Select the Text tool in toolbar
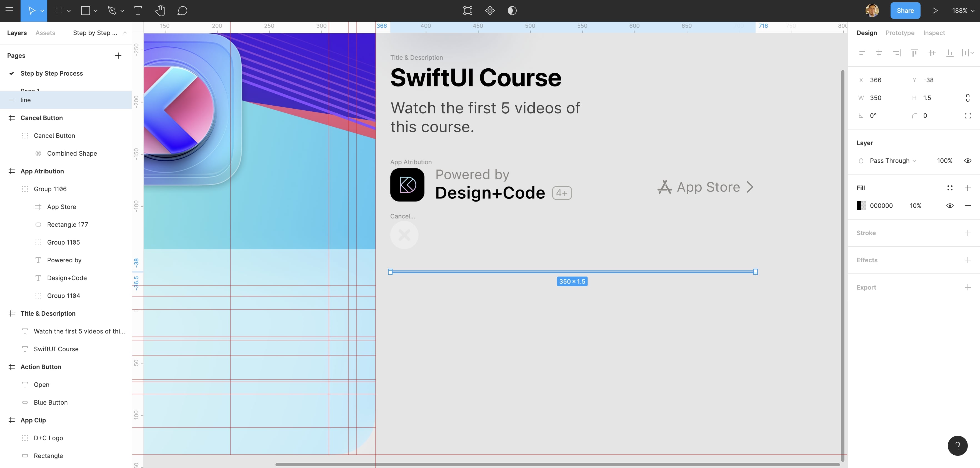The width and height of the screenshot is (980, 468). click(x=138, y=11)
